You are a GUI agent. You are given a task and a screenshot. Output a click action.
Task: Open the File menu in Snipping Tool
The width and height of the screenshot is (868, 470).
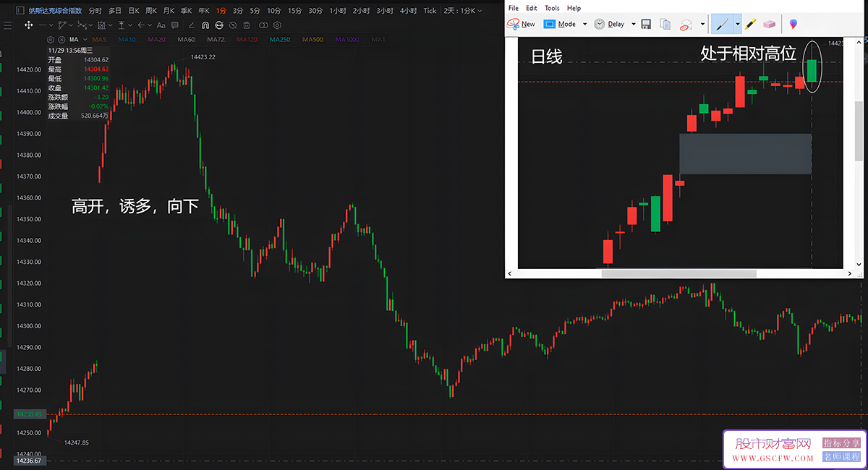pyautogui.click(x=514, y=8)
